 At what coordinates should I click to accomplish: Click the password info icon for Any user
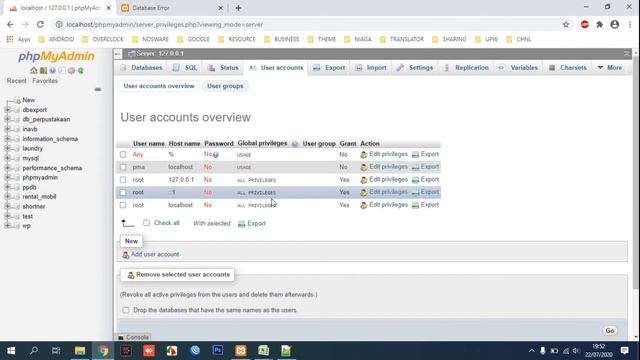point(216,155)
